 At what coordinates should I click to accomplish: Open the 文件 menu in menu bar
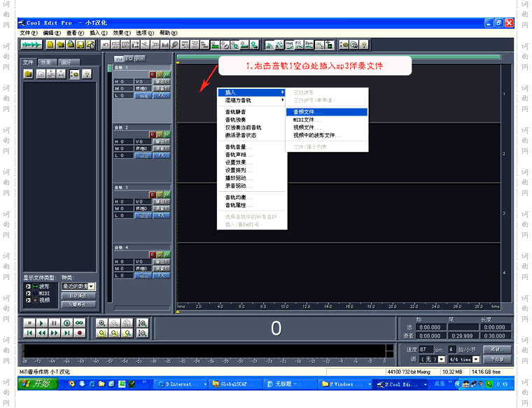click(x=29, y=33)
